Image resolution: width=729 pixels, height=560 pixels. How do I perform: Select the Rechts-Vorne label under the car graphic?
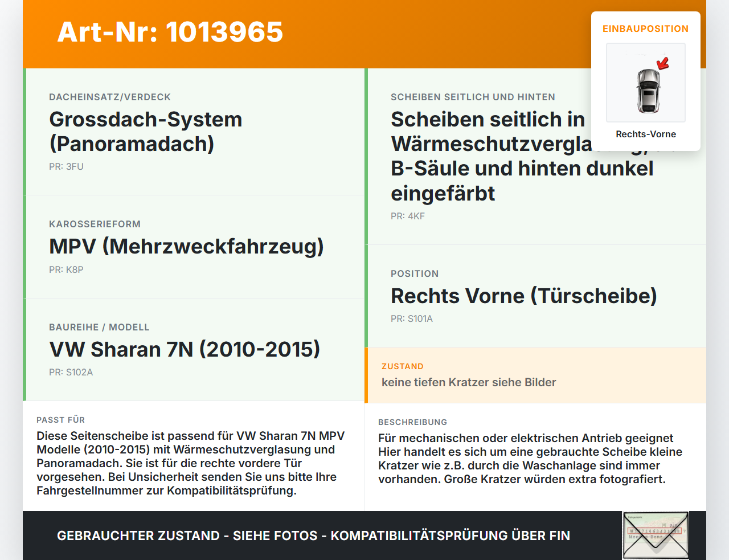646,134
